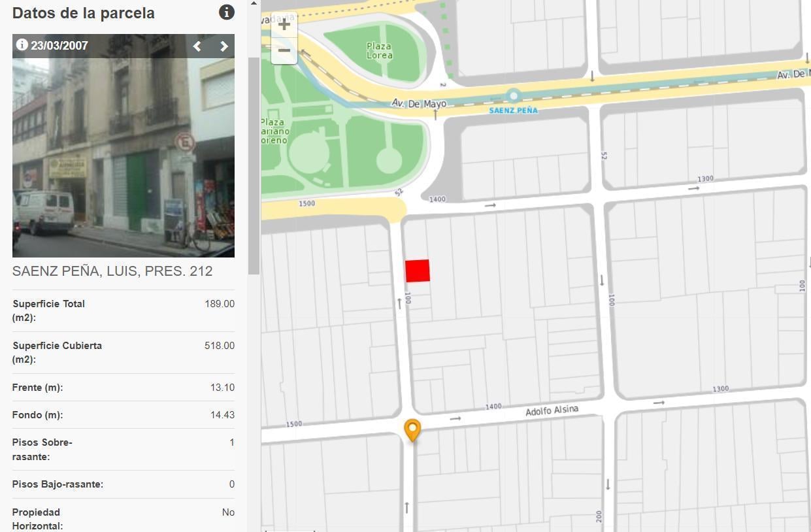811x532 pixels.
Task: Click the Datos de la parcela heading
Action: click(x=84, y=13)
